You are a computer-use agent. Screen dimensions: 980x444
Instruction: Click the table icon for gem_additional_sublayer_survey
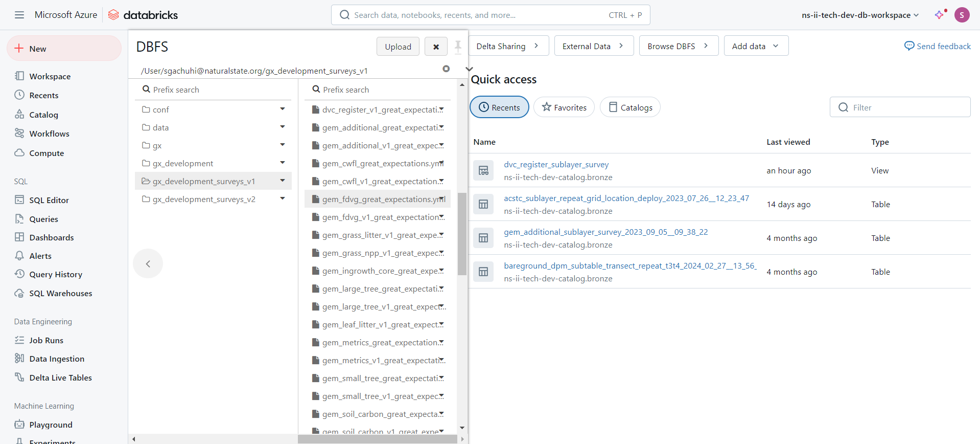coord(483,238)
